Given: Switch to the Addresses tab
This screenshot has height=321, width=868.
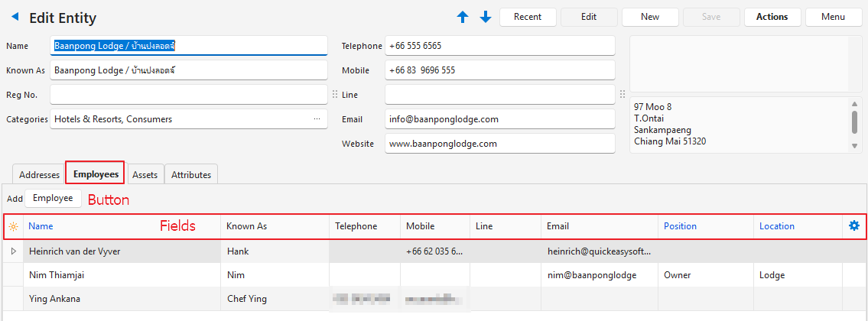Looking at the screenshot, I should [x=38, y=174].
